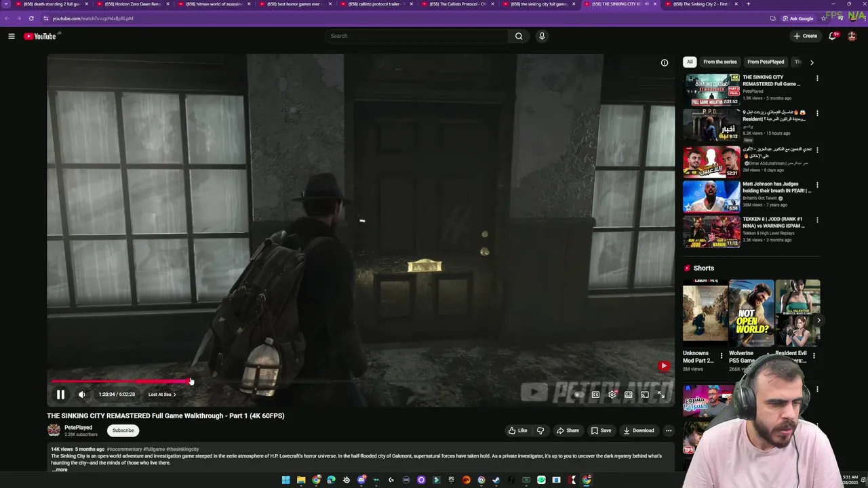Open the 'Unknowns Mod Part 2' short

point(705,313)
